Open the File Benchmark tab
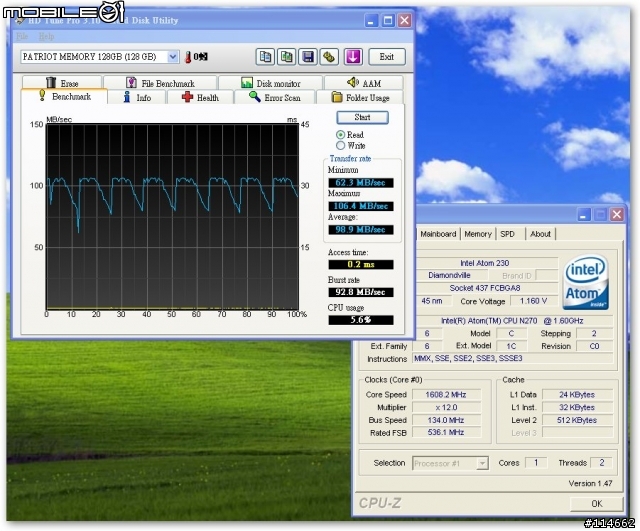 pos(160,83)
